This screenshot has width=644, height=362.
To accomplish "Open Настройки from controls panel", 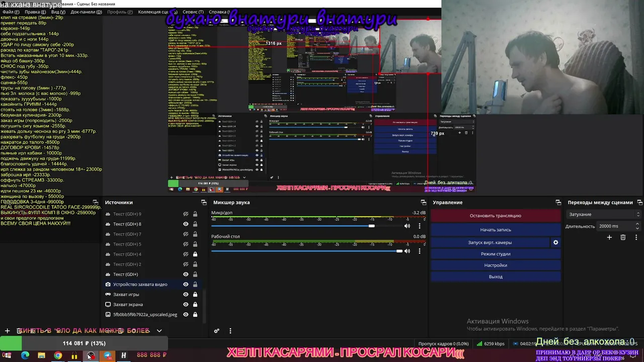I will [496, 265].
